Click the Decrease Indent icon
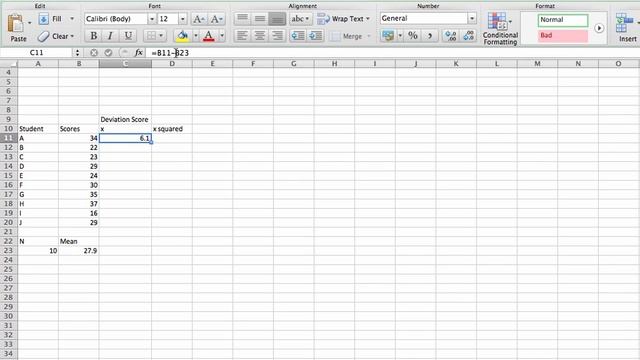The image size is (640, 360). tap(298, 36)
